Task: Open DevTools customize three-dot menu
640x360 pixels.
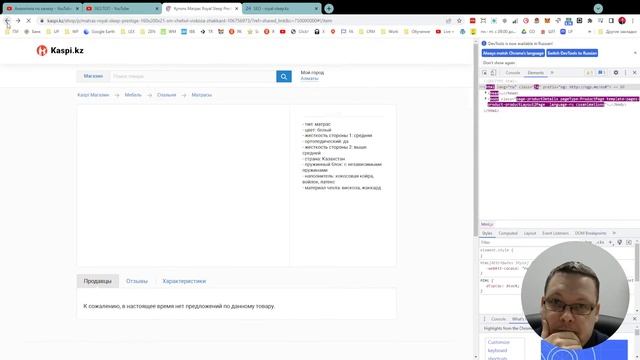Action: 625,73
